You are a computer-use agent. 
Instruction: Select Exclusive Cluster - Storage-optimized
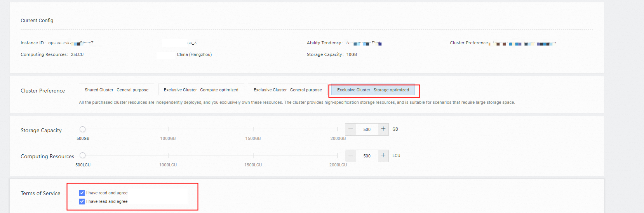tap(373, 90)
